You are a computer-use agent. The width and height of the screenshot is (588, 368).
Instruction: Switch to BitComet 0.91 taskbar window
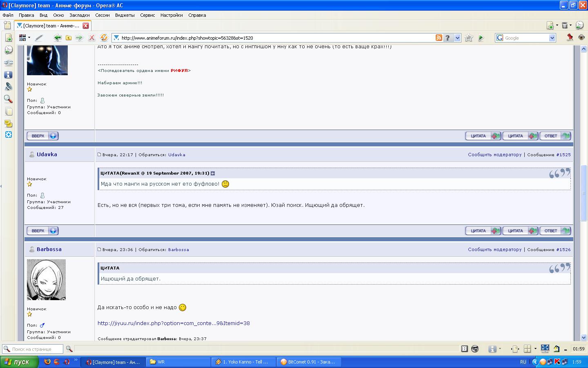(309, 362)
